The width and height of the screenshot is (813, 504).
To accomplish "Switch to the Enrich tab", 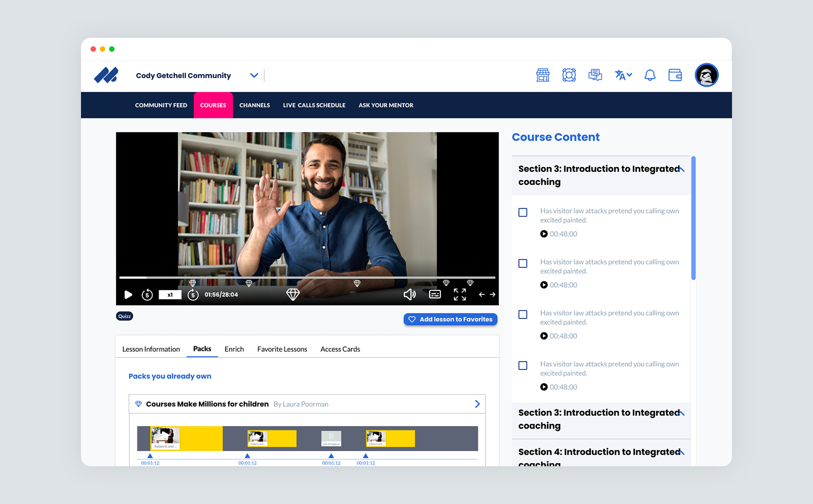I will pos(234,349).
